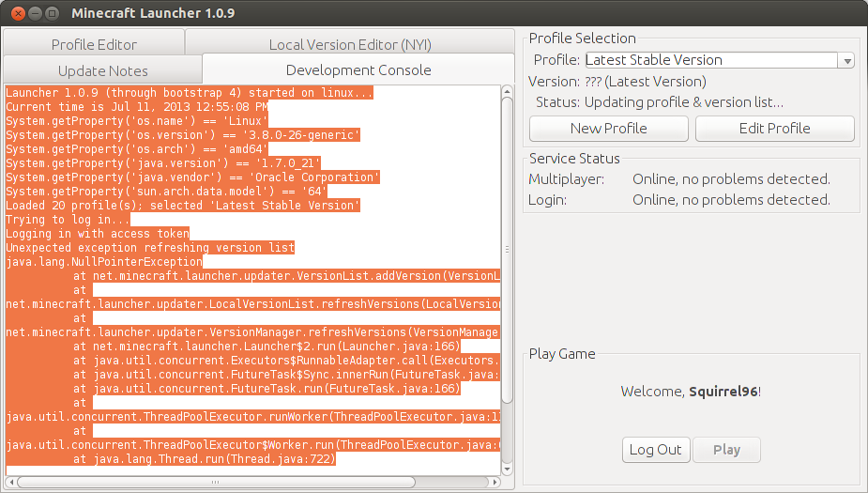This screenshot has width=868, height=493.
Task: Open the Profile Editor tab
Action: [x=94, y=44]
